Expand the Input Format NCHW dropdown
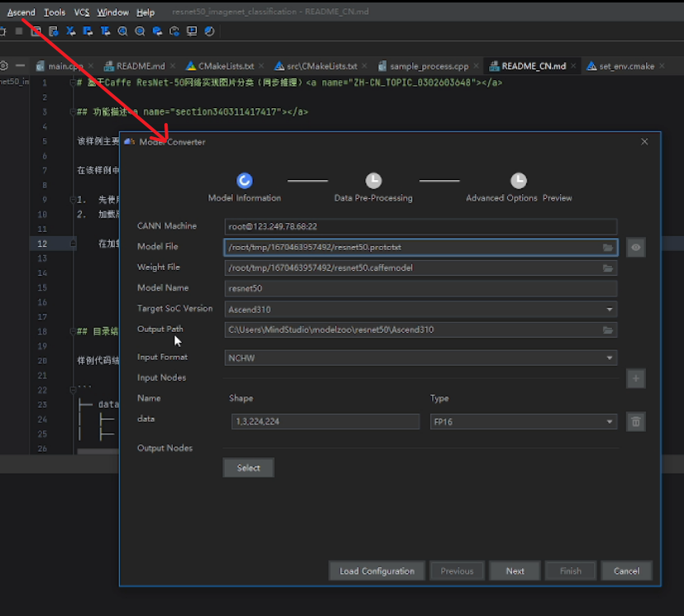The height and width of the screenshot is (616, 684). pyautogui.click(x=610, y=358)
